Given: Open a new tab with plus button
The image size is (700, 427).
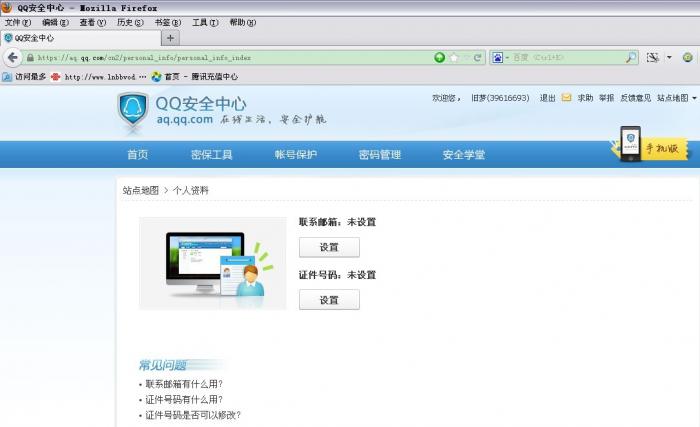Looking at the screenshot, I should (x=170, y=38).
